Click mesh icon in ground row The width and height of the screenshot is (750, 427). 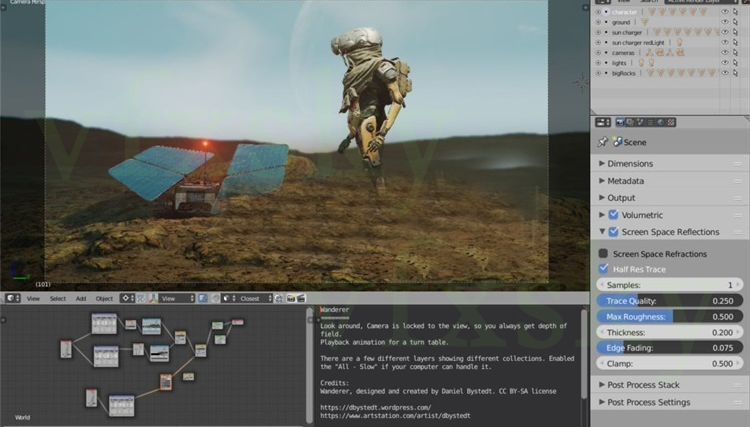(645, 22)
